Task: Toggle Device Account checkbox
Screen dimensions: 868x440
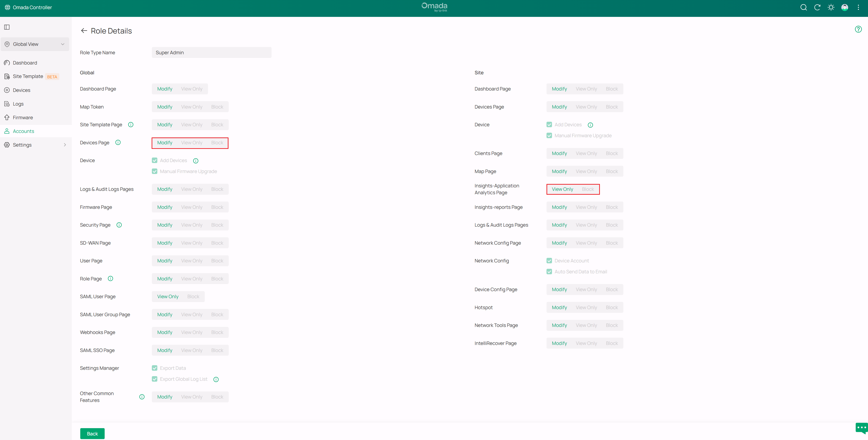Action: click(x=549, y=261)
